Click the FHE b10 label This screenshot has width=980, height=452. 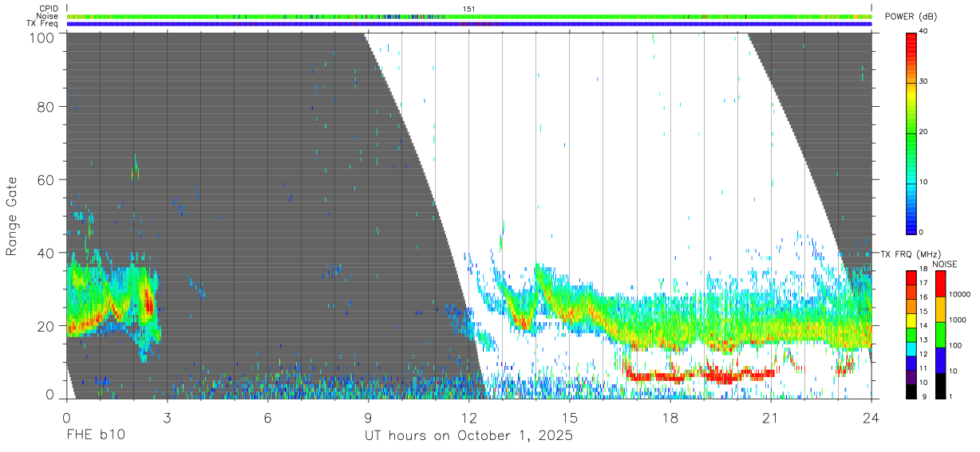(x=95, y=435)
